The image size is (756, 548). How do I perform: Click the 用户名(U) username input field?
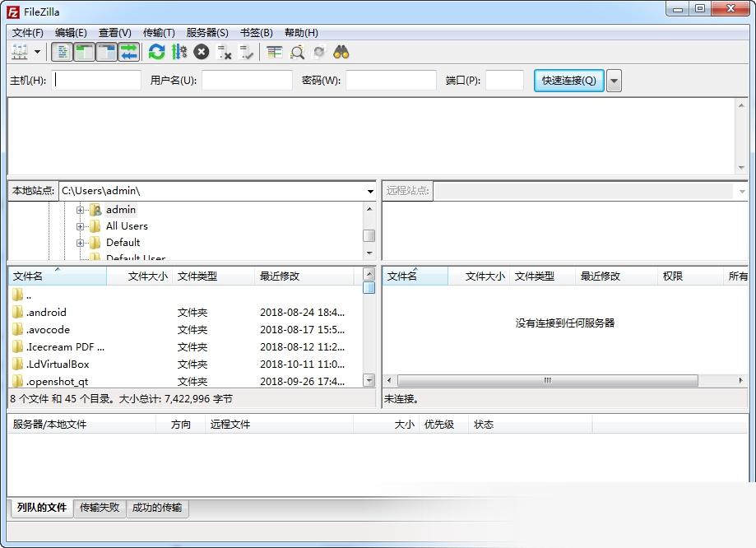click(247, 80)
